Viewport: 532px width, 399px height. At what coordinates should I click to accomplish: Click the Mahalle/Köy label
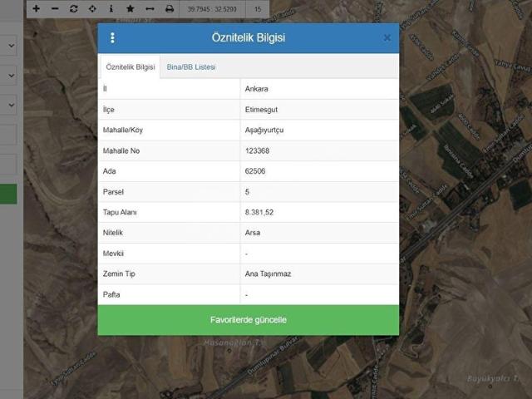pos(123,130)
